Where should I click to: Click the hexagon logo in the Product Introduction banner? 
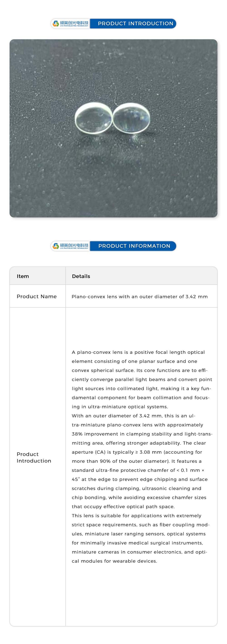tap(56, 24)
